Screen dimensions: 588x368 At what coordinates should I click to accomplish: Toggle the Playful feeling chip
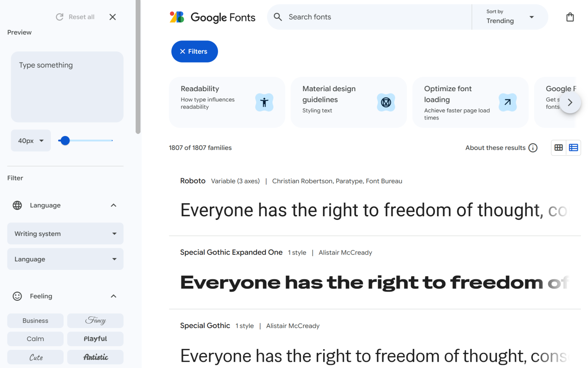(x=95, y=339)
